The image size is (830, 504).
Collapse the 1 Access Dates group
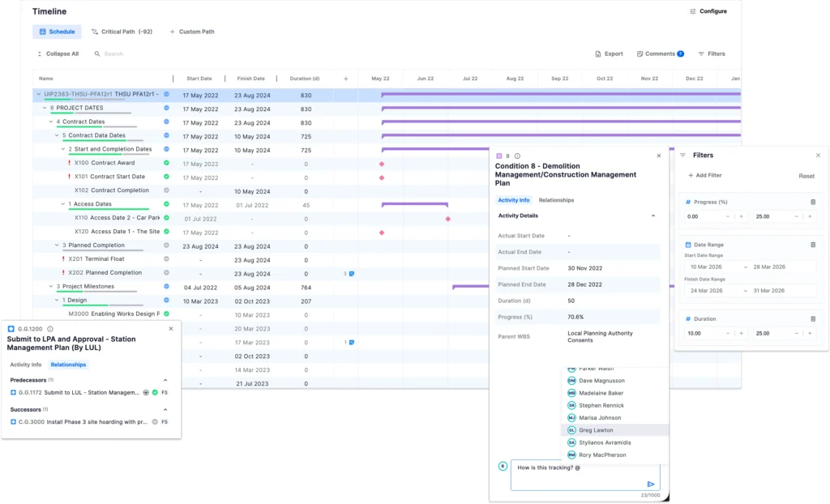coord(63,204)
